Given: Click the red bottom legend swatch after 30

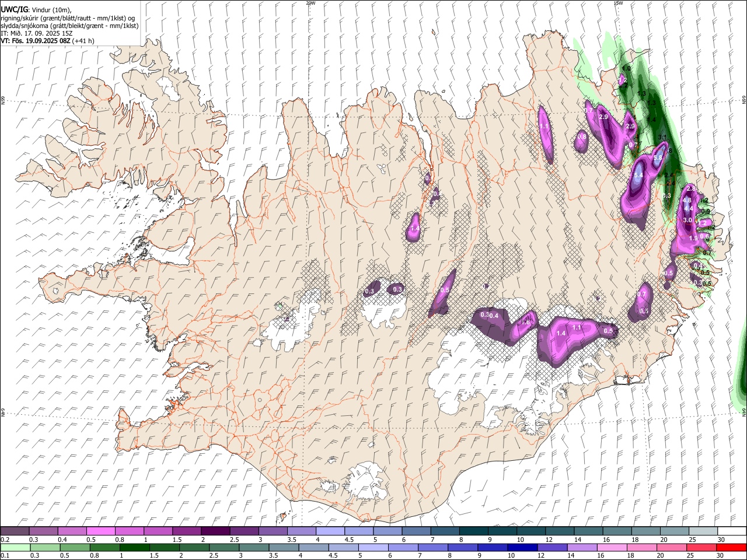Looking at the screenshot, I should [x=731, y=547].
